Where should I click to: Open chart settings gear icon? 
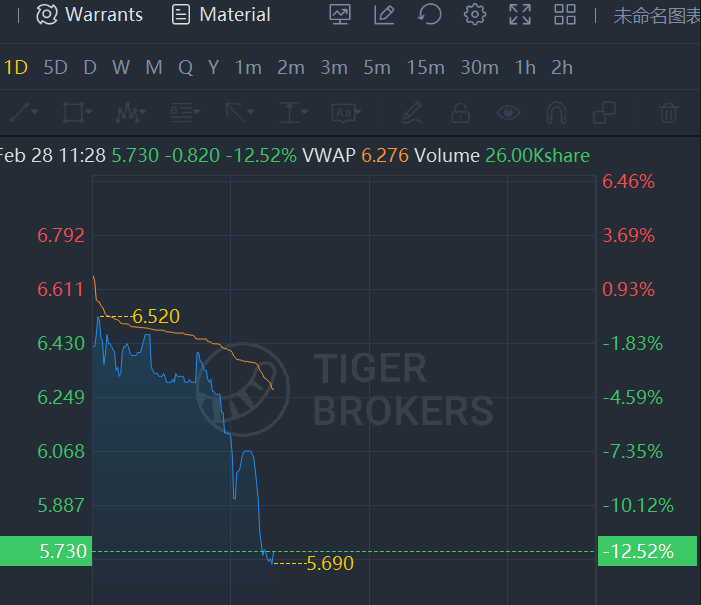point(475,15)
